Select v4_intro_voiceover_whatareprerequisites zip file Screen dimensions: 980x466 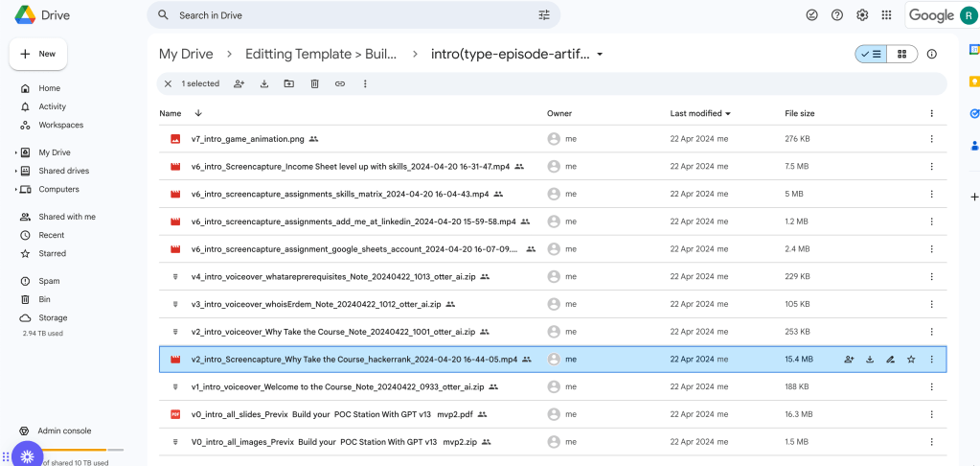[x=553, y=276]
